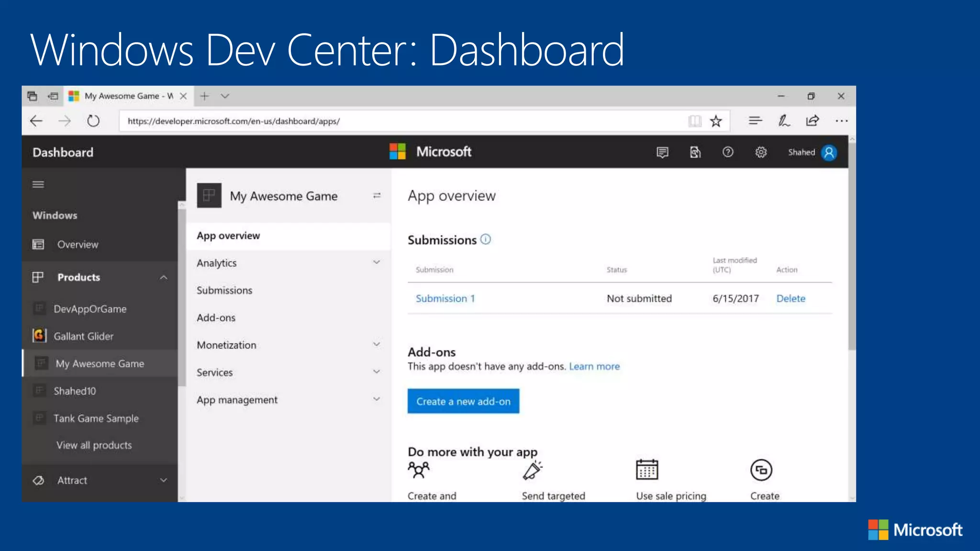This screenshot has width=980, height=551.
Task: Toggle the hamburger menu in left navigation
Action: click(x=38, y=184)
